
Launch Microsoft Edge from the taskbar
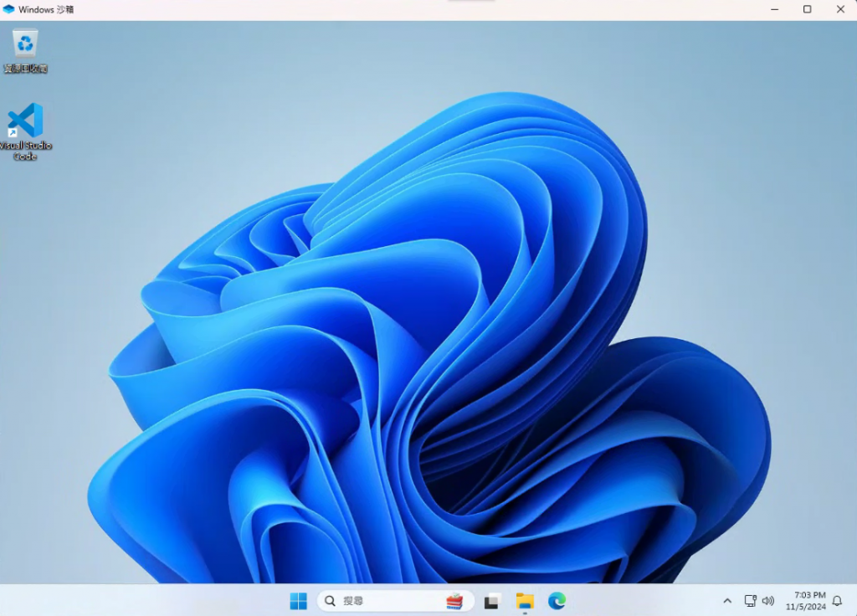click(x=557, y=601)
